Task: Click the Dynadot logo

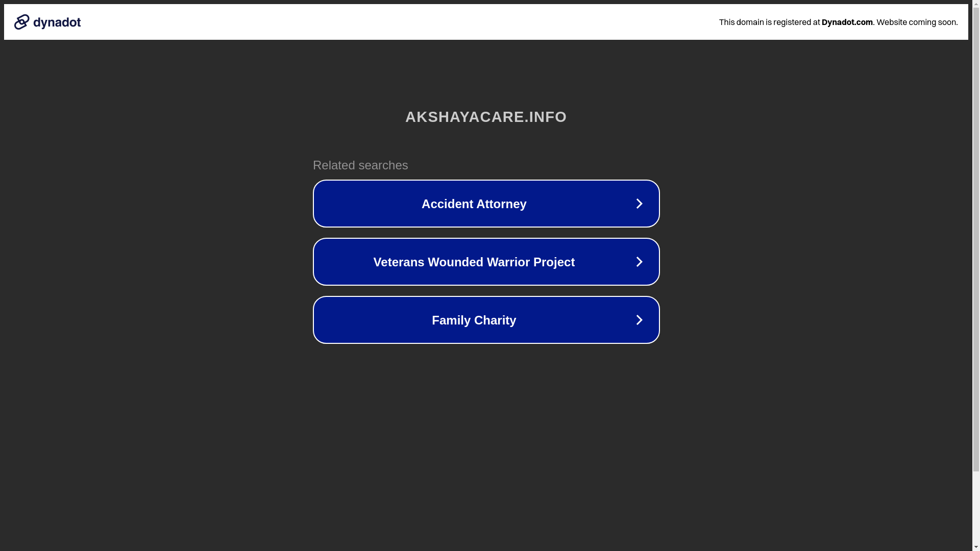Action: [x=47, y=22]
